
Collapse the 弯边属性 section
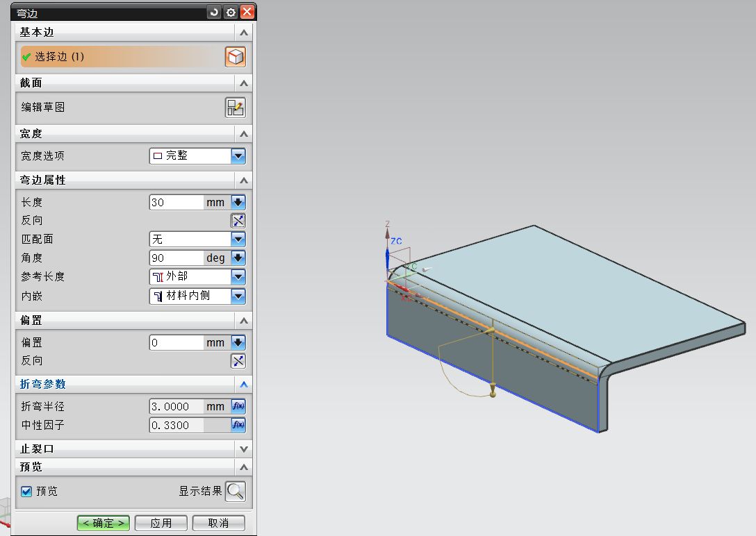click(244, 181)
